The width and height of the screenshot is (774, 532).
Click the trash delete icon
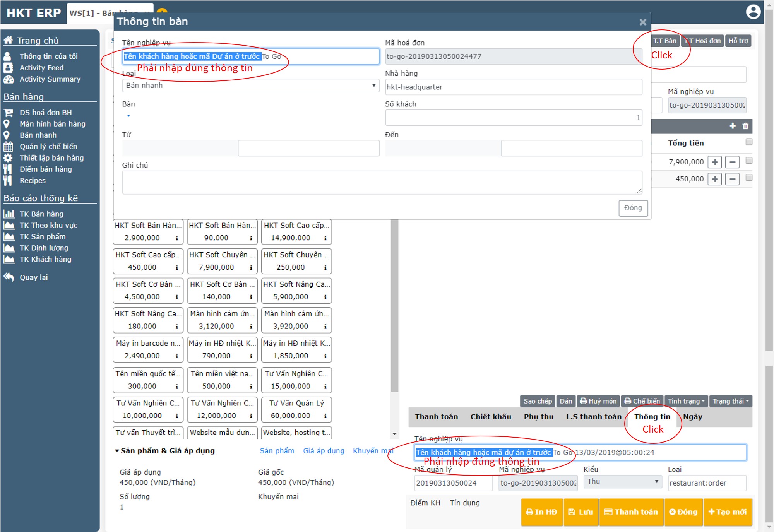[x=745, y=126]
